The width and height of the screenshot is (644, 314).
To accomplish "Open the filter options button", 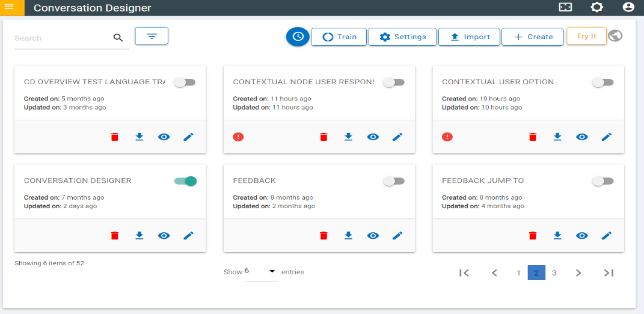I will pos(152,36).
